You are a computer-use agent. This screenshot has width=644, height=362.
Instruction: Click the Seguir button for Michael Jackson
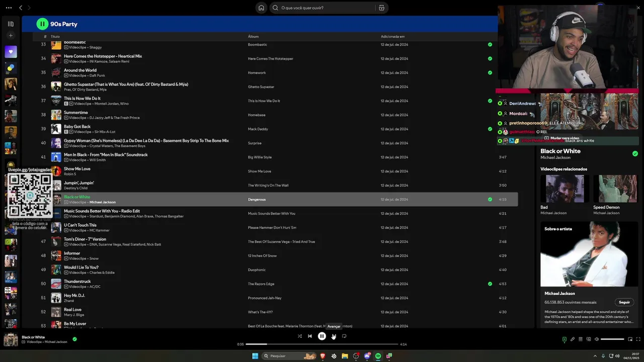[624, 302]
